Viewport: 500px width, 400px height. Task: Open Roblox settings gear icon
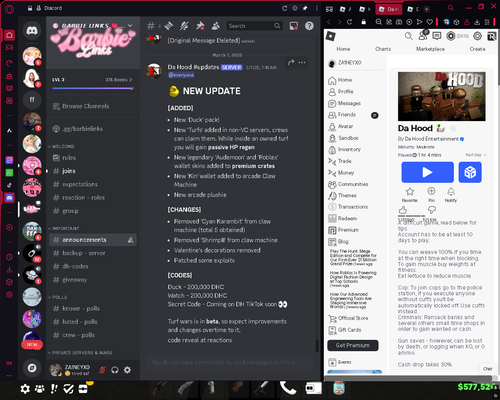tap(477, 36)
